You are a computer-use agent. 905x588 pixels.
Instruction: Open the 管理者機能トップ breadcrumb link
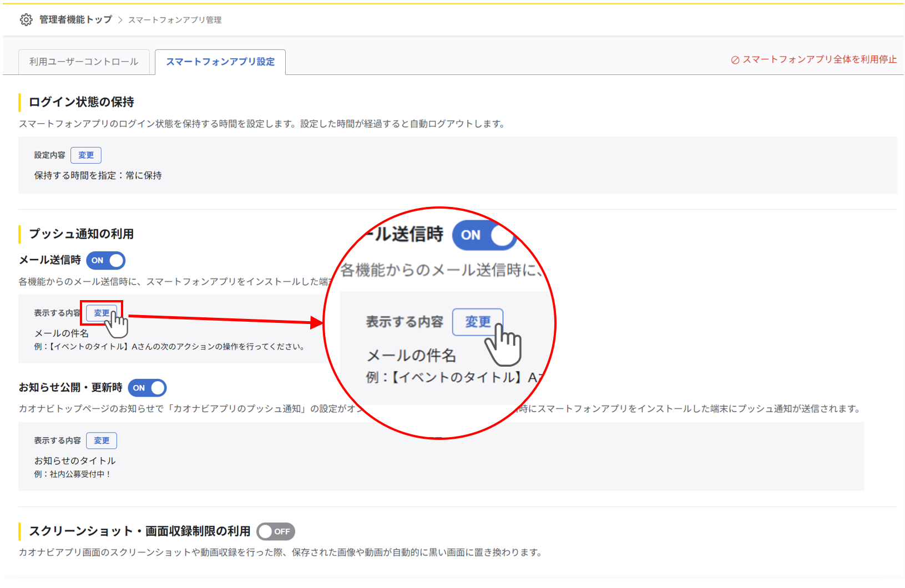point(75,19)
